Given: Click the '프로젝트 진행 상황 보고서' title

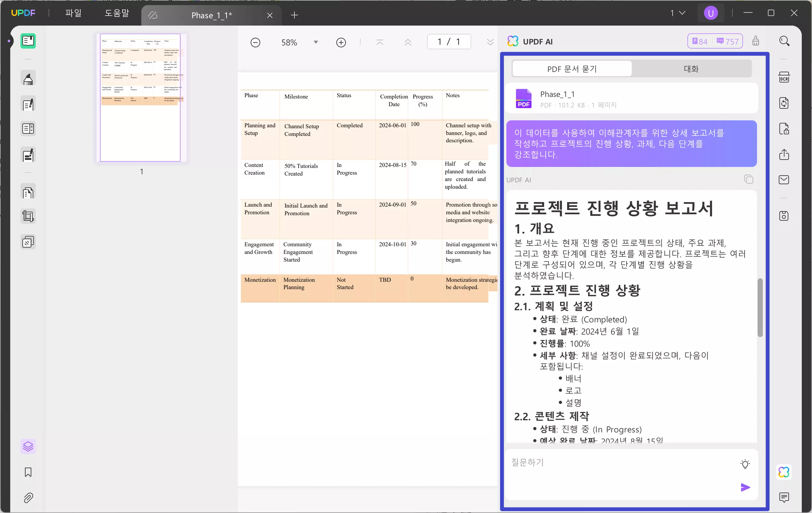Looking at the screenshot, I should 614,208.
